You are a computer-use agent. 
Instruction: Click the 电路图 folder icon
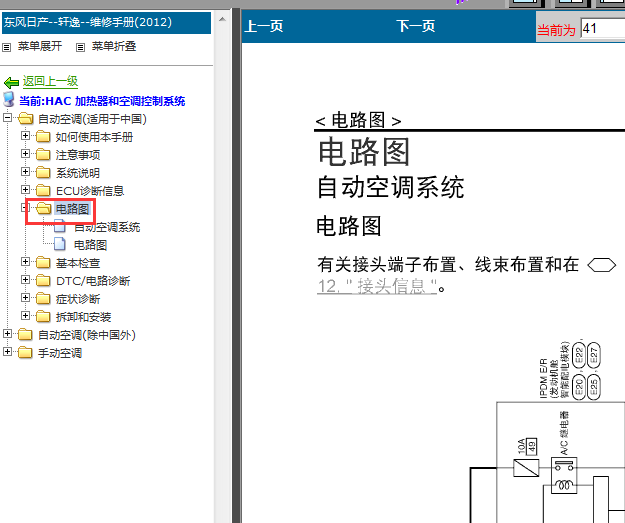(42, 209)
